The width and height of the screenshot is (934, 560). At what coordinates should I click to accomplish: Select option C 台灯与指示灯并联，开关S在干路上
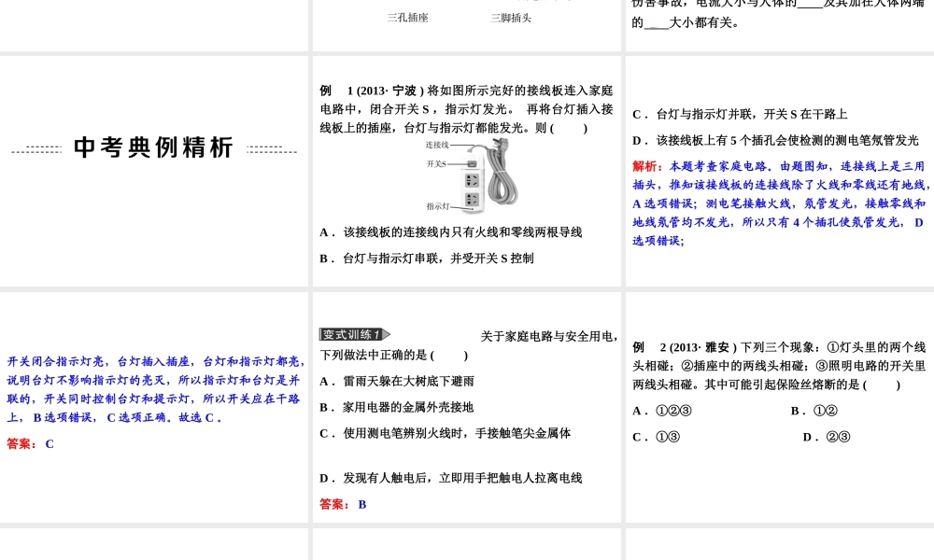coord(740,114)
